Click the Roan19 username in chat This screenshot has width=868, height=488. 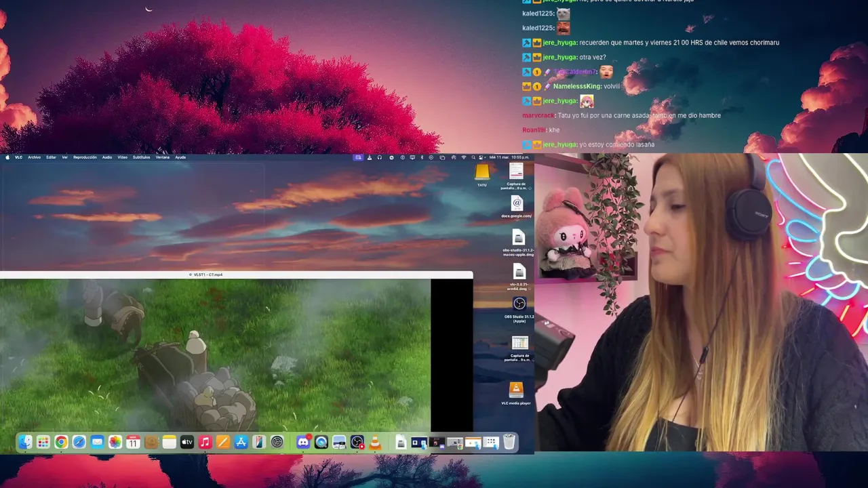(534, 130)
